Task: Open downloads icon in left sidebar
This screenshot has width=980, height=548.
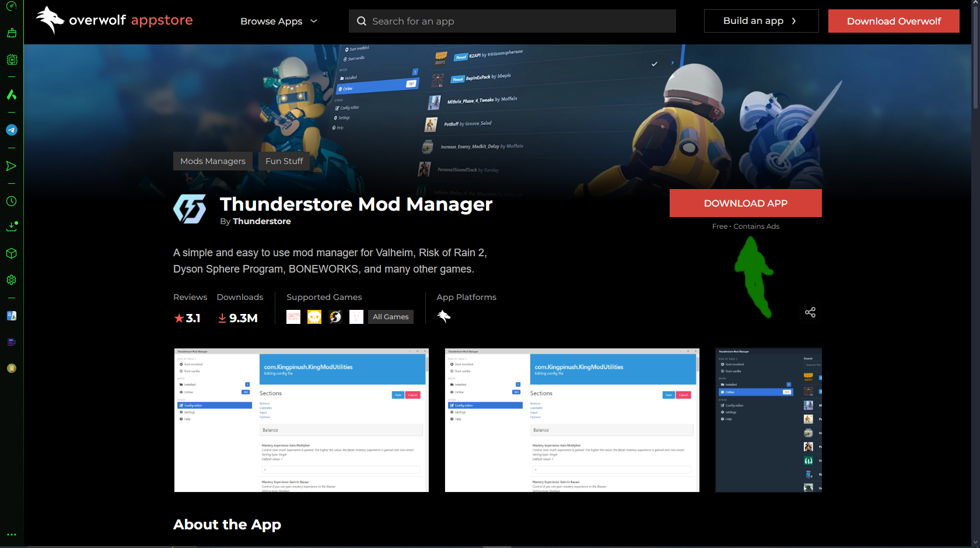Action: 11,226
